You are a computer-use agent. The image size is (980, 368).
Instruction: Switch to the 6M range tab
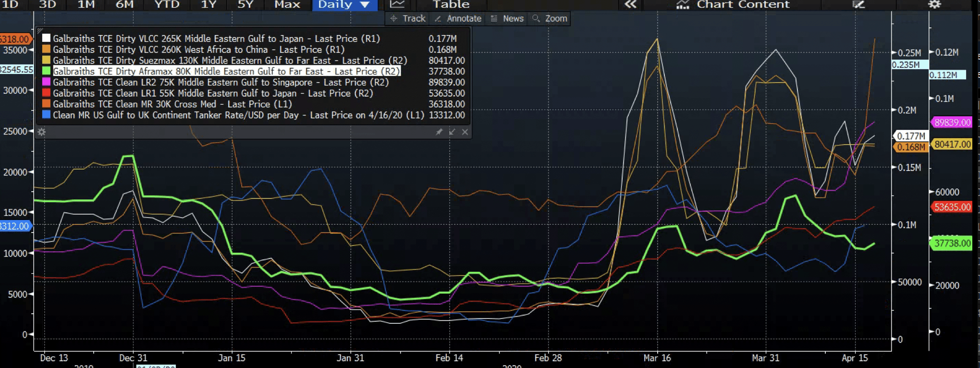pyautogui.click(x=124, y=4)
